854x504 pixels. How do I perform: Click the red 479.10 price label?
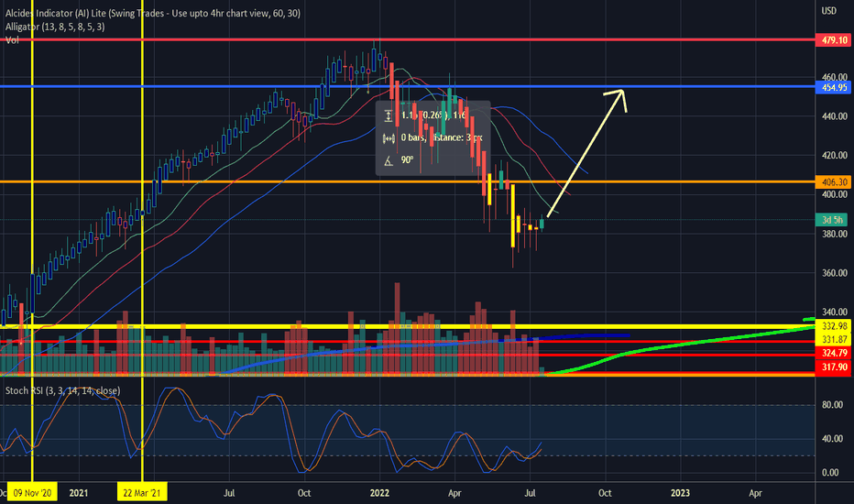click(833, 40)
